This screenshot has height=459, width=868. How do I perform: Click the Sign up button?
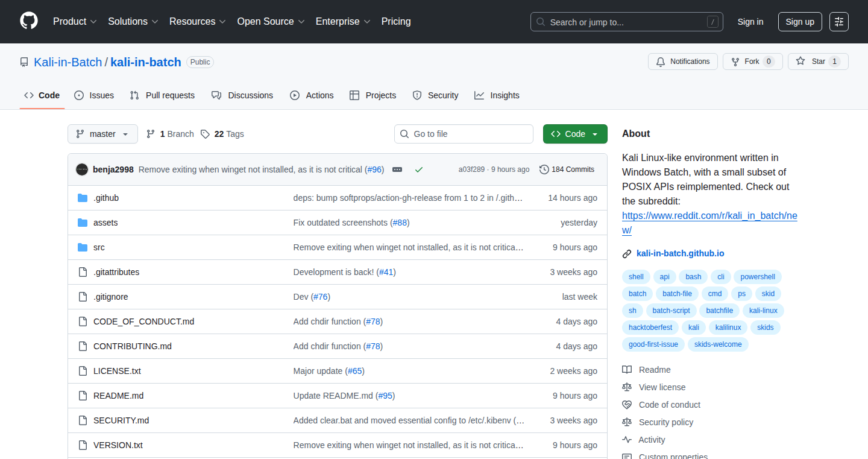click(800, 22)
